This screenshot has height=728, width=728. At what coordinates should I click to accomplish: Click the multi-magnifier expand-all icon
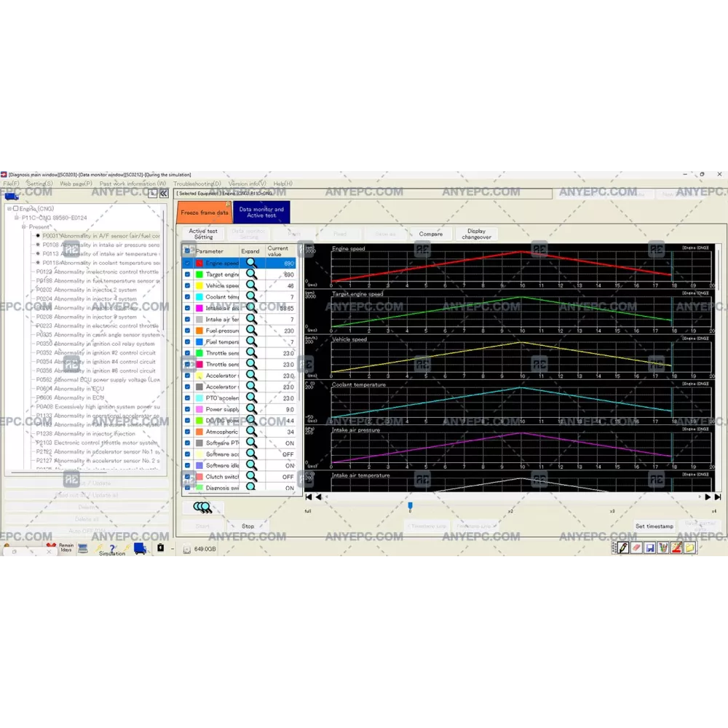pyautogui.click(x=202, y=507)
